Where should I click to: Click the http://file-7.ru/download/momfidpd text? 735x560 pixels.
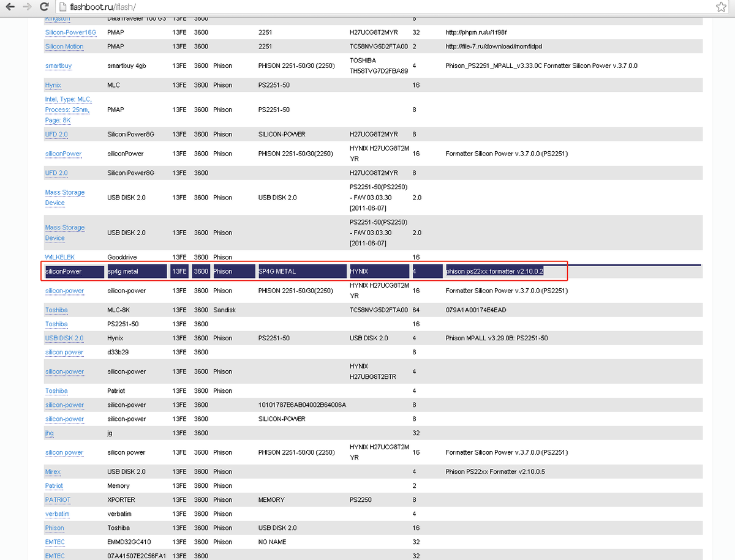(x=494, y=47)
